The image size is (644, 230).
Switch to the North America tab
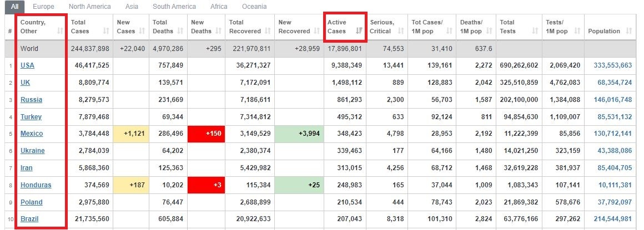[89, 7]
